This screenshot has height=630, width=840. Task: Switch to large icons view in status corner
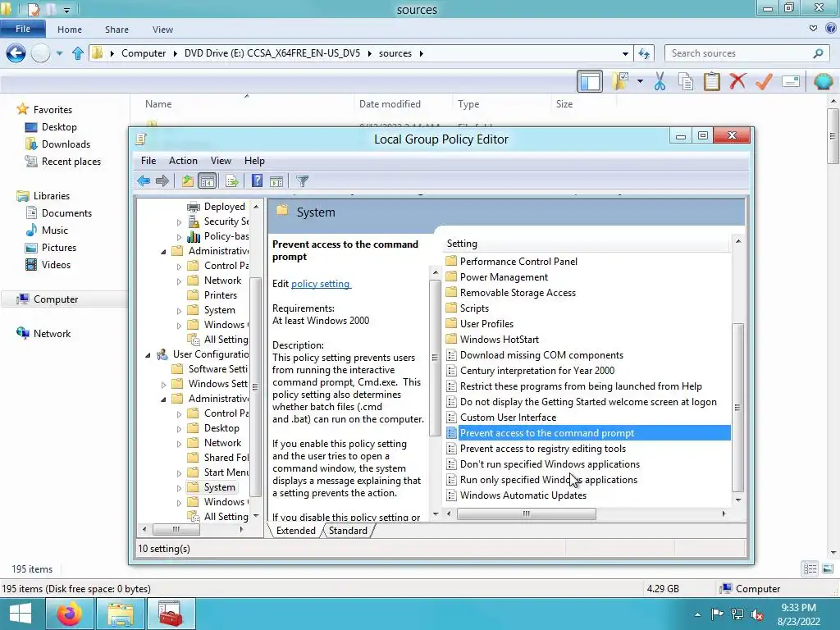pos(828,569)
